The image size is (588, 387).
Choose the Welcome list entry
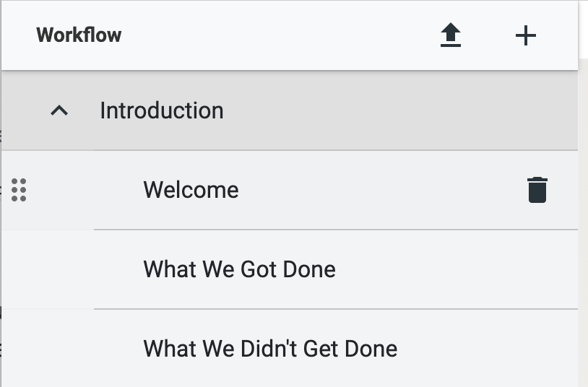(191, 190)
